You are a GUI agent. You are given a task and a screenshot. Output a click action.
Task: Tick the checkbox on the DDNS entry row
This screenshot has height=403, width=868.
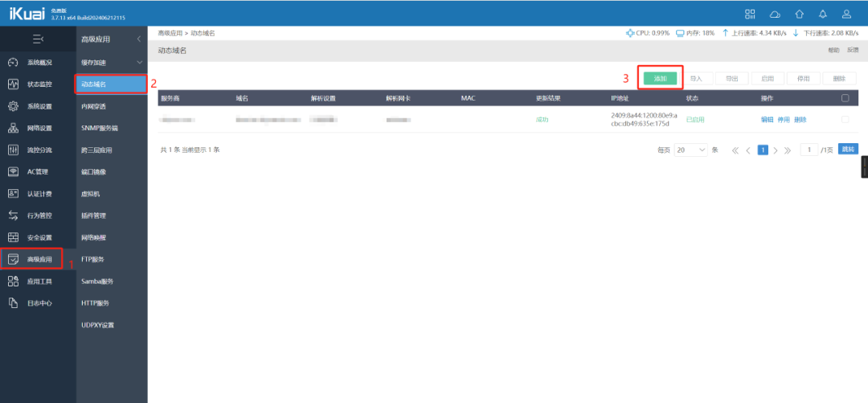pyautogui.click(x=845, y=119)
